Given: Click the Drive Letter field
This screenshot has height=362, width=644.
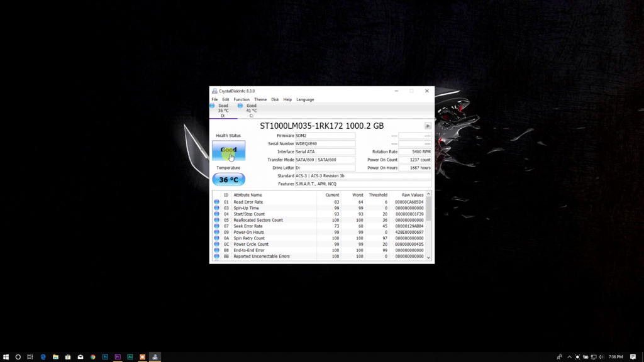Looking at the screenshot, I should click(x=325, y=168).
